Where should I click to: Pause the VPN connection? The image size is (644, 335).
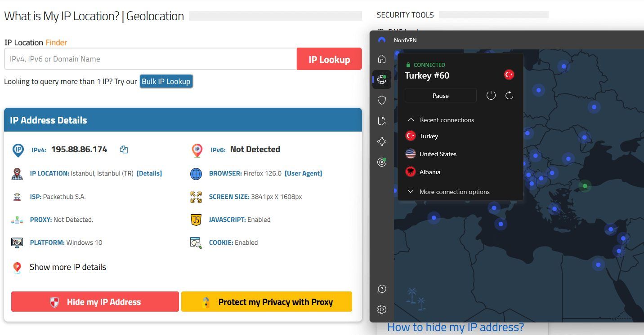[x=441, y=95]
